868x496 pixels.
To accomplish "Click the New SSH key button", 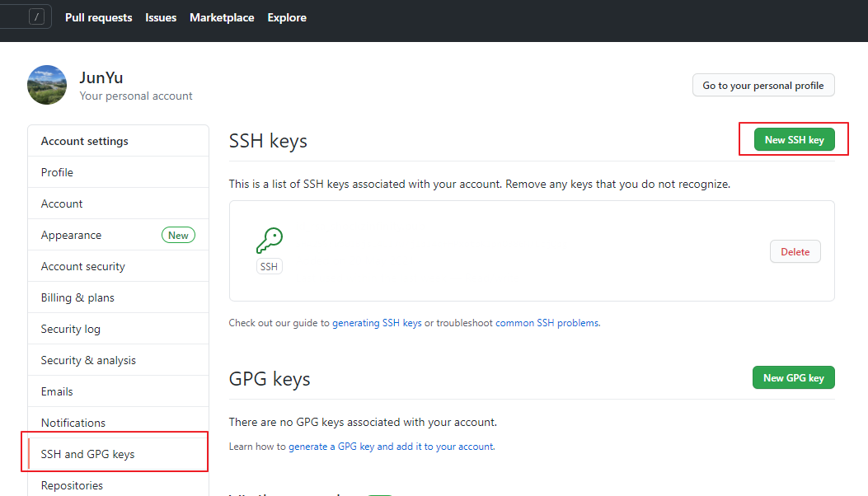I will (x=794, y=140).
